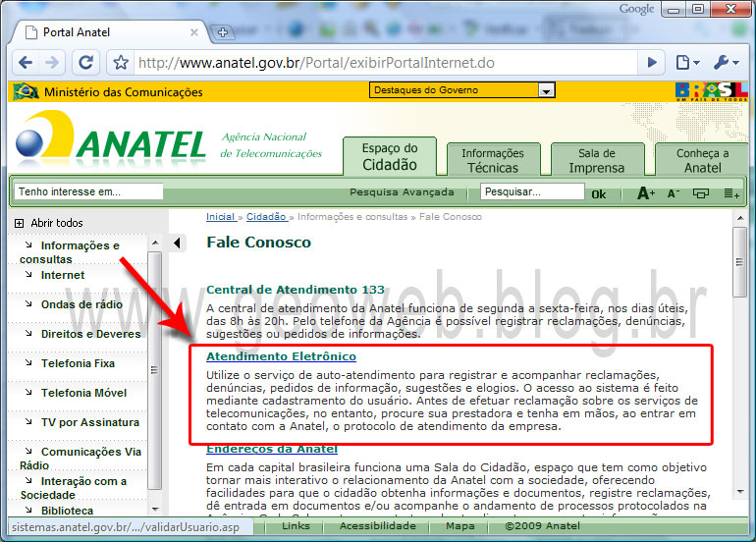The height and width of the screenshot is (542, 756).
Task: Click the main page scrollbar up arrow
Action: pos(740,218)
